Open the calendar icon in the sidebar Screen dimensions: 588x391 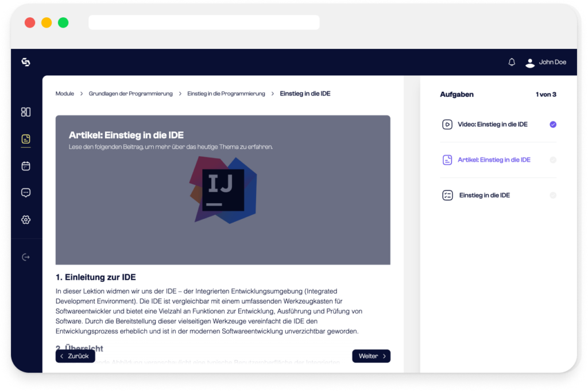coord(26,166)
